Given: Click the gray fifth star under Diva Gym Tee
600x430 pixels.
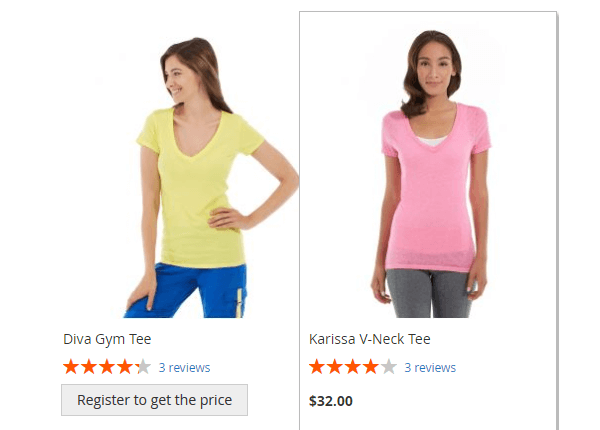Looking at the screenshot, I should [x=143, y=367].
